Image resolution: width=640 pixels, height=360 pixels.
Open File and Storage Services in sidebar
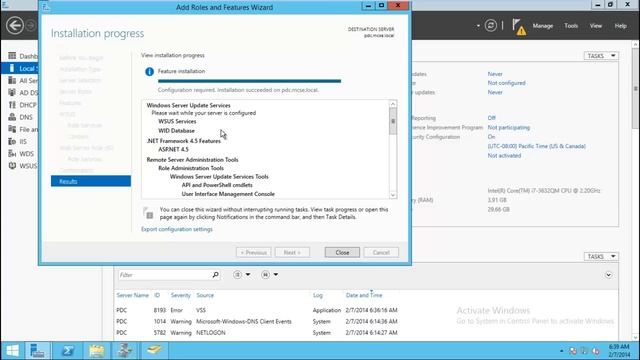[x=23, y=129]
